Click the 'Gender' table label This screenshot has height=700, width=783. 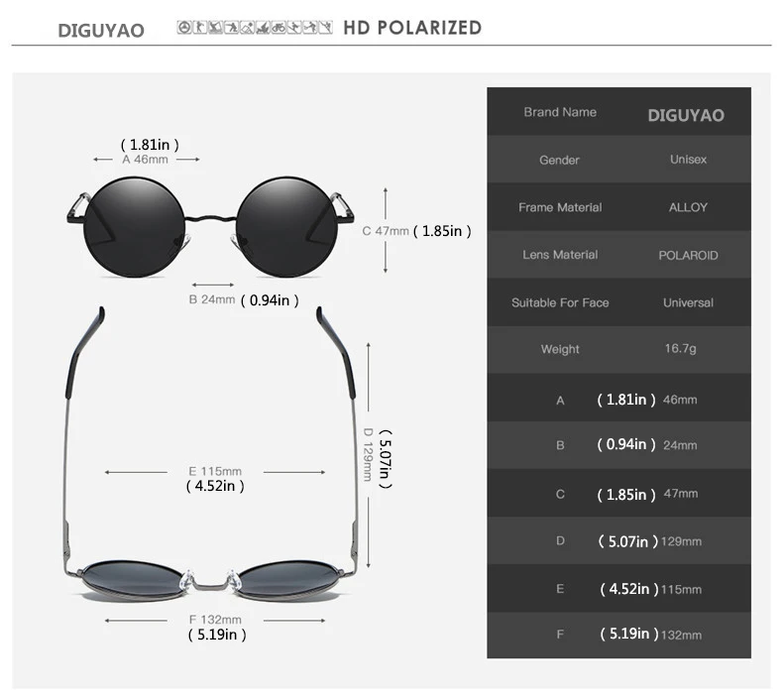[x=559, y=160]
